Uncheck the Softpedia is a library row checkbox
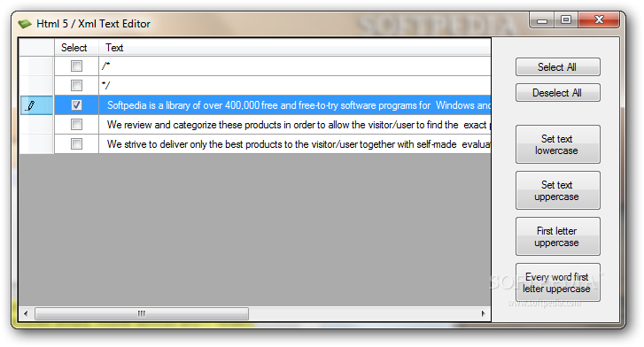 coord(76,105)
